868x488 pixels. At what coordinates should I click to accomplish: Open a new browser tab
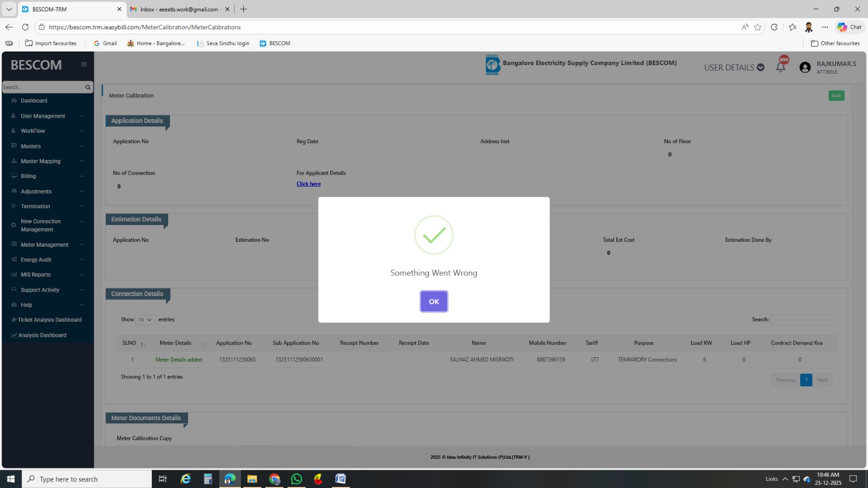(244, 9)
